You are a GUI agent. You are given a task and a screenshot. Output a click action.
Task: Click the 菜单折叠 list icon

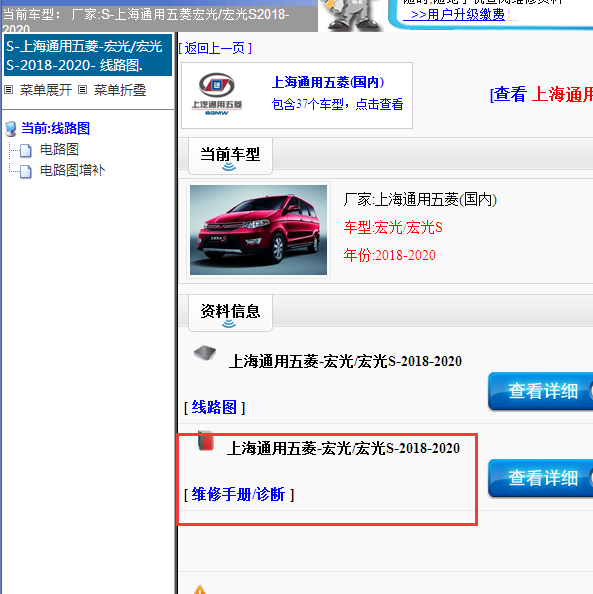pos(83,90)
